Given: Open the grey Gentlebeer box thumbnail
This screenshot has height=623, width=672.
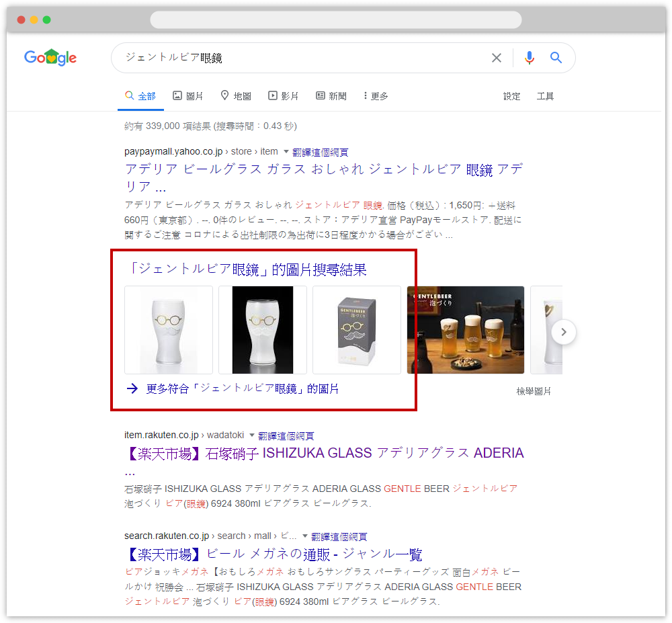Looking at the screenshot, I should coord(357,330).
